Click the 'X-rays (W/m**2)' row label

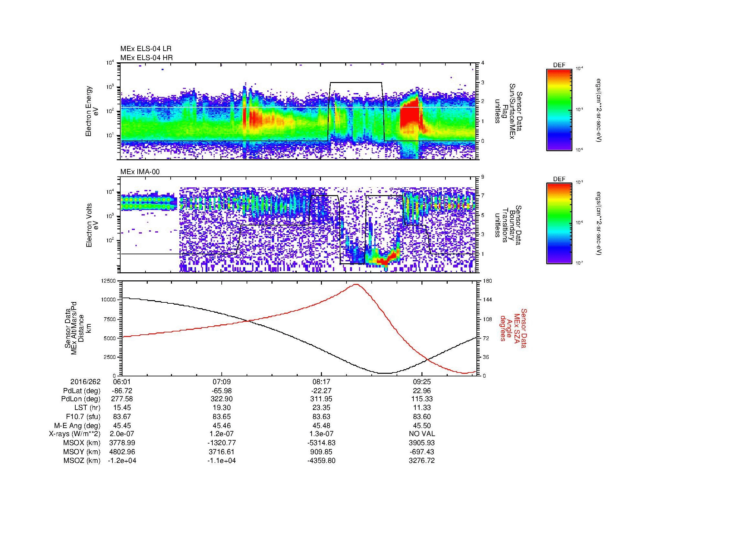tap(75, 434)
